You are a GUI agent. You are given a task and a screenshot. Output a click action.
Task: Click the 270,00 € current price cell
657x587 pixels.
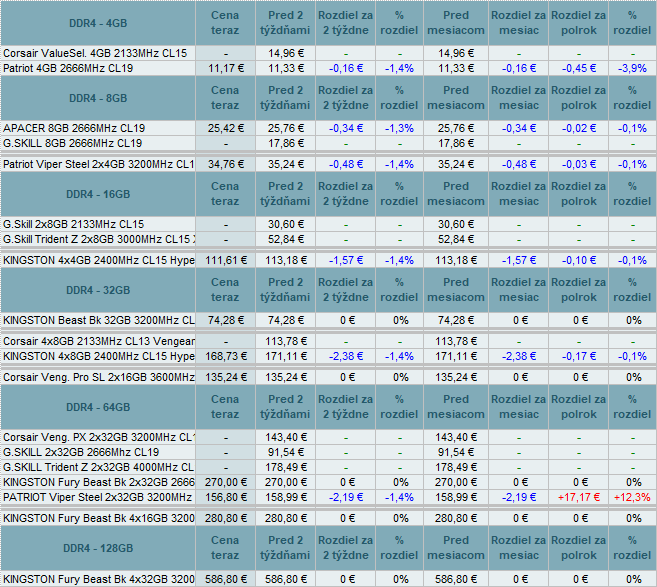point(225,482)
